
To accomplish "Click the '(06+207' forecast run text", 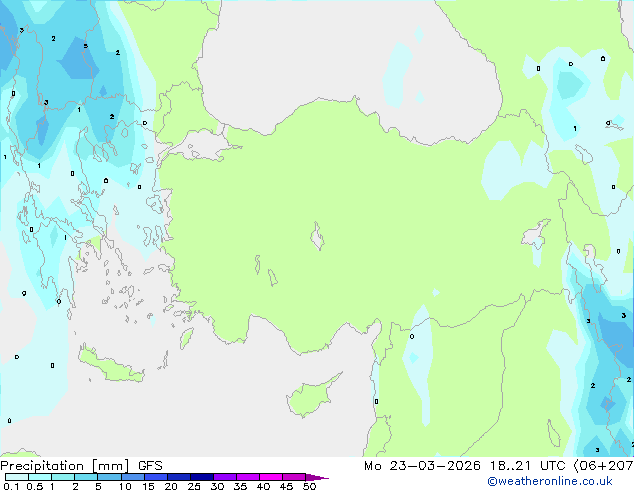I will point(603,466).
